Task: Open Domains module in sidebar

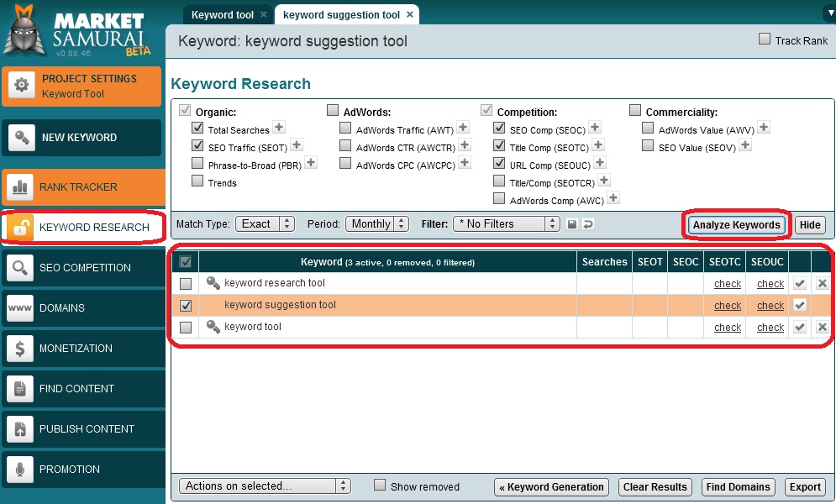Action: [84, 308]
